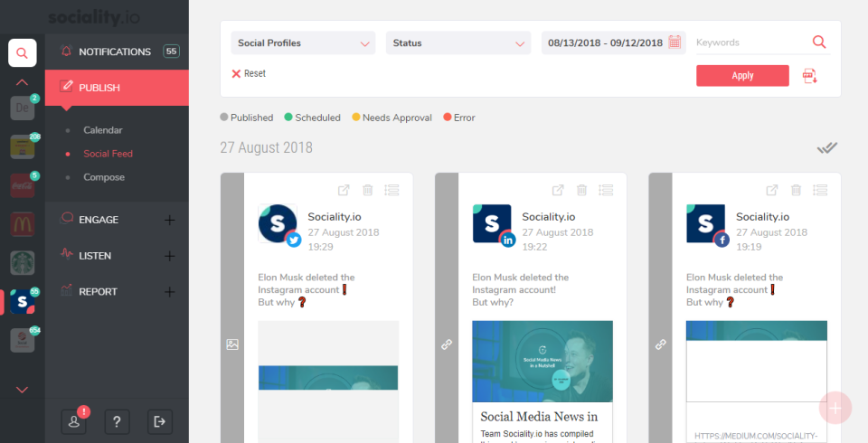868x443 pixels.
Task: Click the floating plus compose button
Action: [835, 408]
